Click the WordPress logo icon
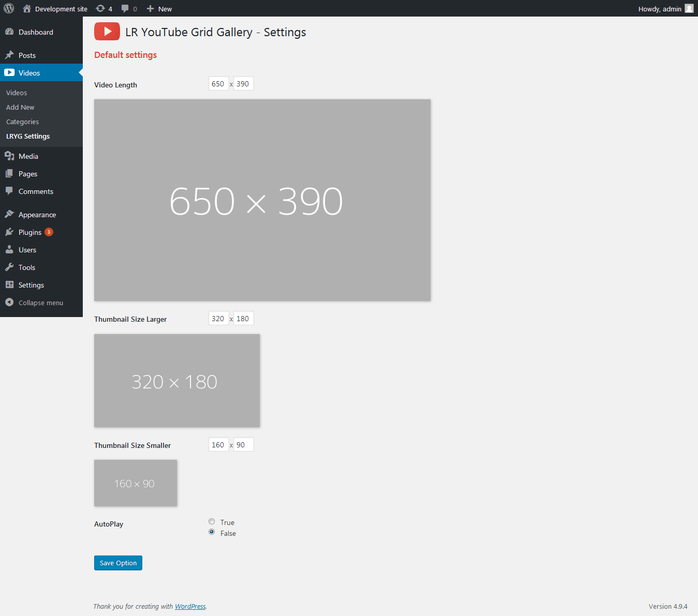The width and height of the screenshot is (698, 616). pos(9,8)
